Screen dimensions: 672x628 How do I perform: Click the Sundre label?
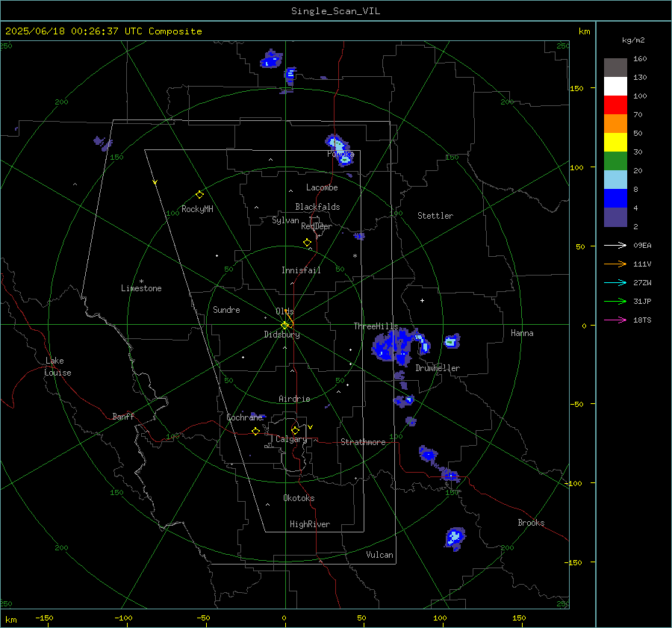[x=226, y=310]
